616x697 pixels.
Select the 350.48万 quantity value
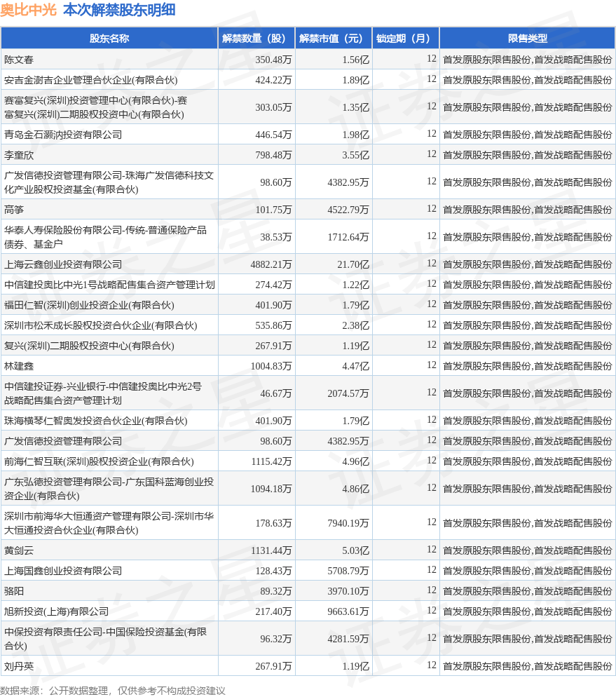point(273,60)
